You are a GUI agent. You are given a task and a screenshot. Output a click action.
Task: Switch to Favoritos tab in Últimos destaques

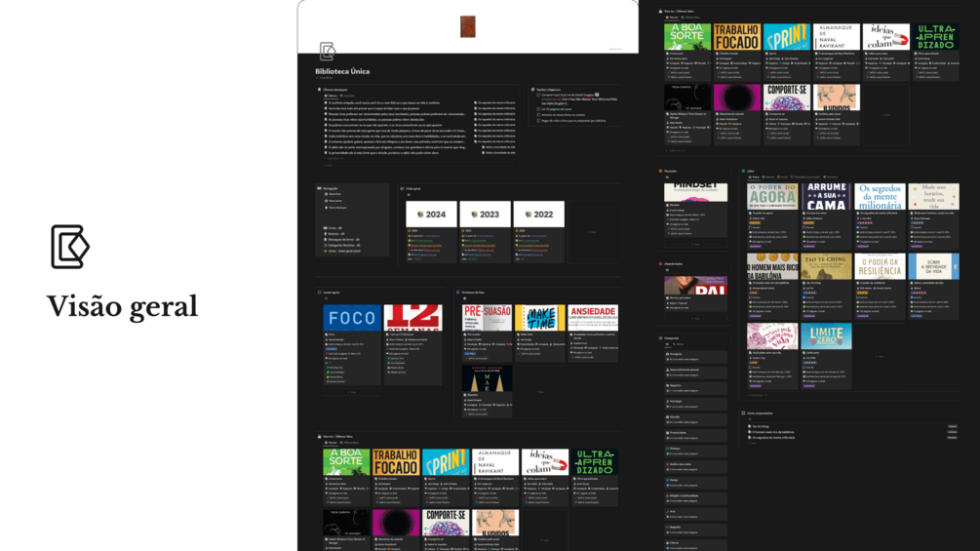[x=347, y=96]
